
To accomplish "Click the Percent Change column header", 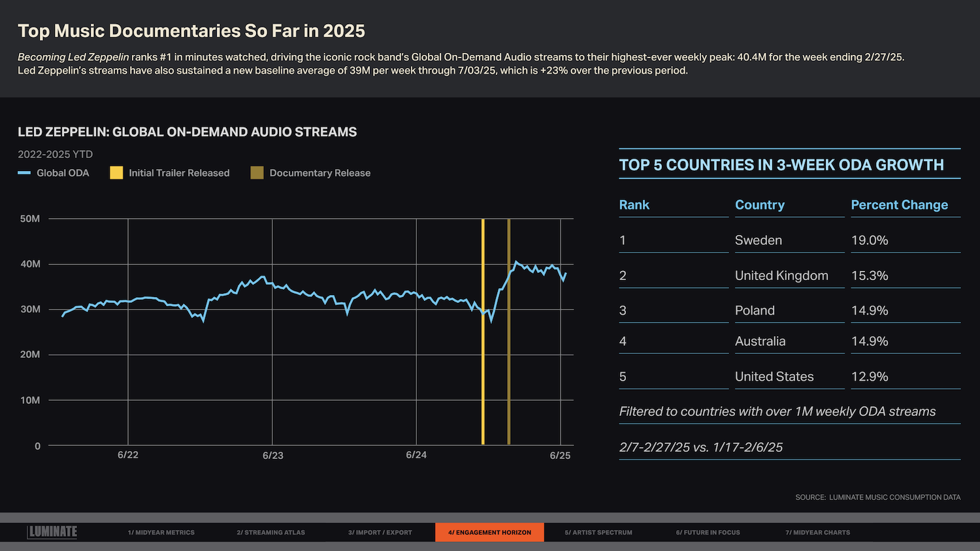I will 899,205.
